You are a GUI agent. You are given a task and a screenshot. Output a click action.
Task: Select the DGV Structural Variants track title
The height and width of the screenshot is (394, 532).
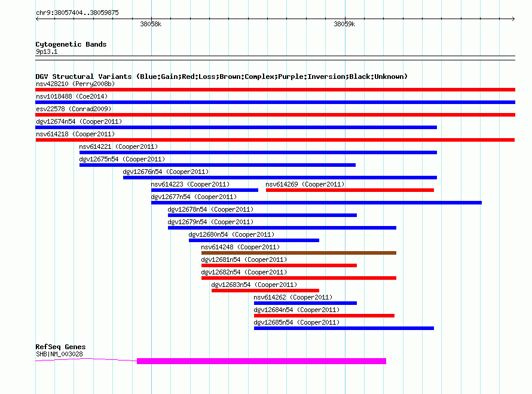tap(222, 77)
